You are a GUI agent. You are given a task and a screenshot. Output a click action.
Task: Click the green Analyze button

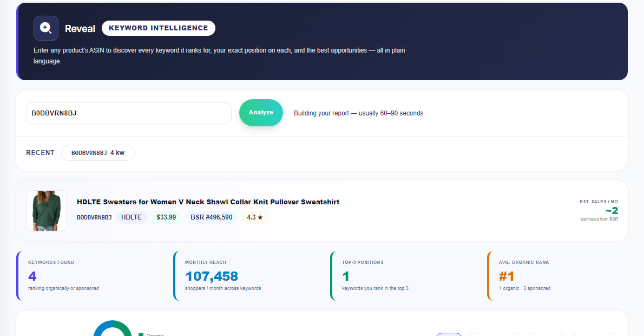(x=261, y=113)
